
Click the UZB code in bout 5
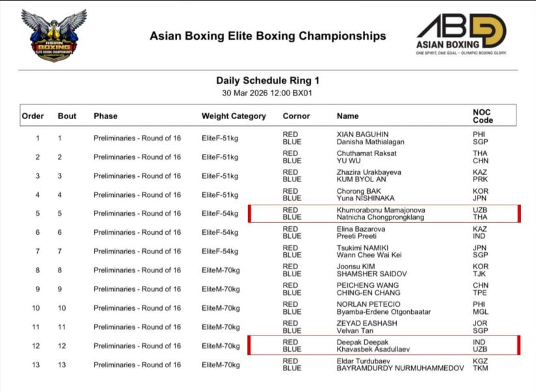pos(479,210)
